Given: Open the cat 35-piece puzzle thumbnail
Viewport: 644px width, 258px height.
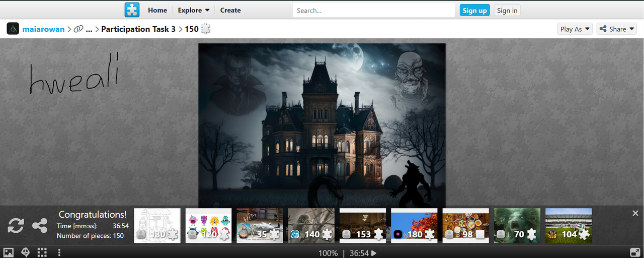Looking at the screenshot, I should (260, 226).
